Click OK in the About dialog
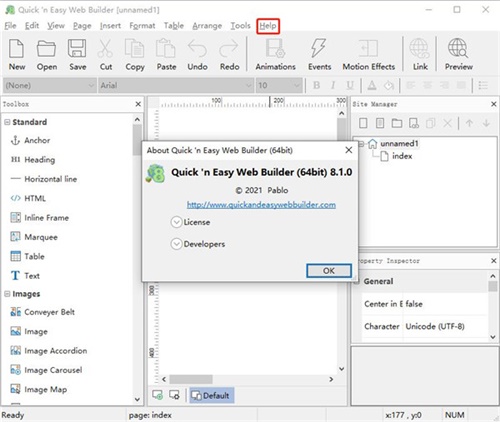Viewport: 500px width, 422px height. tap(329, 271)
